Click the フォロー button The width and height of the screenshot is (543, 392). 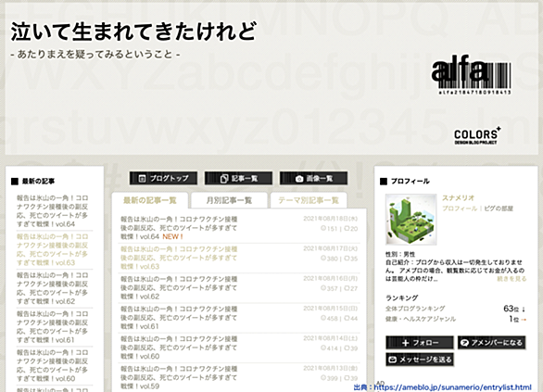pos(420,343)
